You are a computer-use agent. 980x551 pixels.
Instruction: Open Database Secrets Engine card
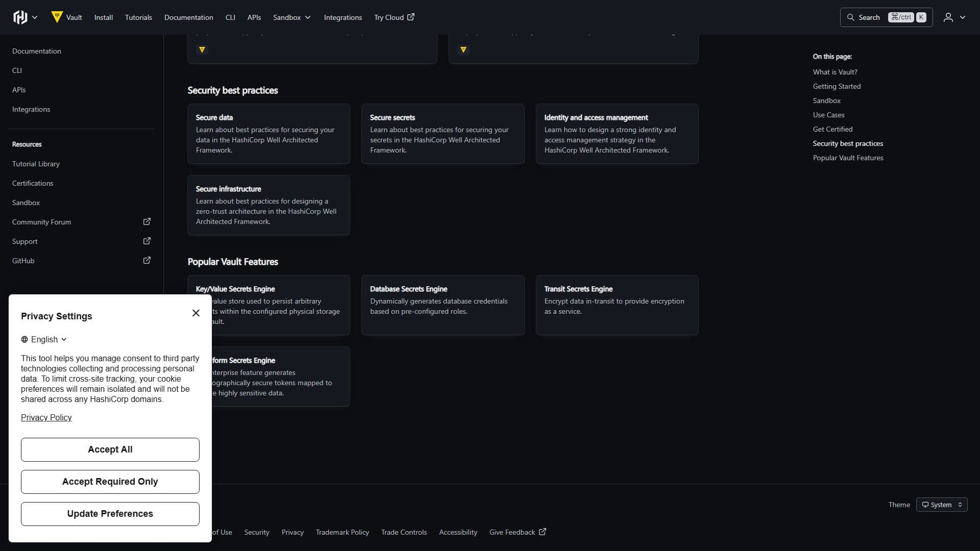[x=443, y=305]
